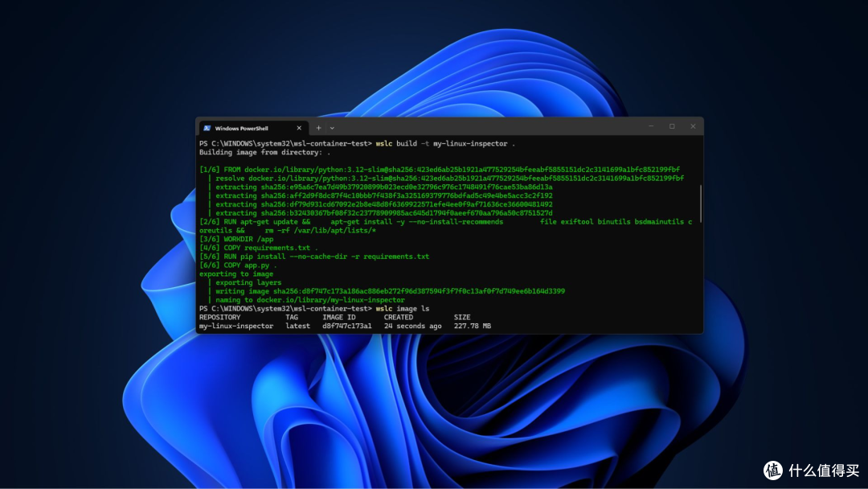Select the Windows PowerShell tab
The height and width of the screenshot is (489, 868).
(253, 128)
